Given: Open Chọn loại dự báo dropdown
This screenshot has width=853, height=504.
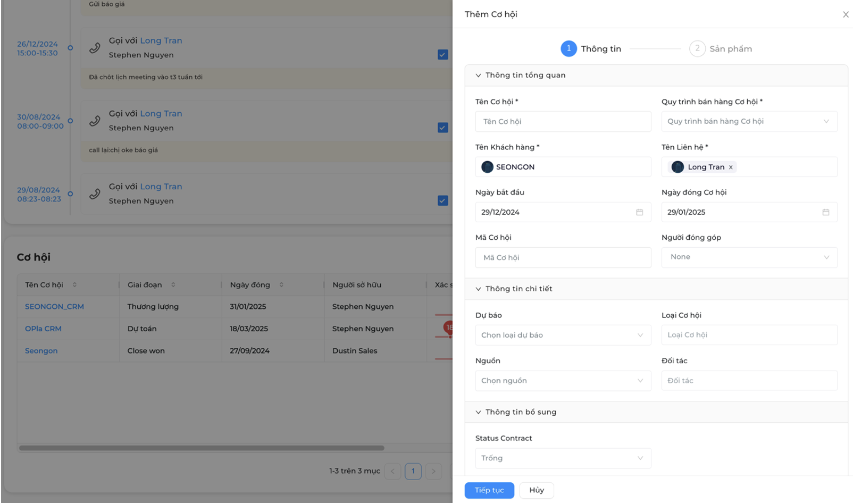Looking at the screenshot, I should pyautogui.click(x=563, y=335).
